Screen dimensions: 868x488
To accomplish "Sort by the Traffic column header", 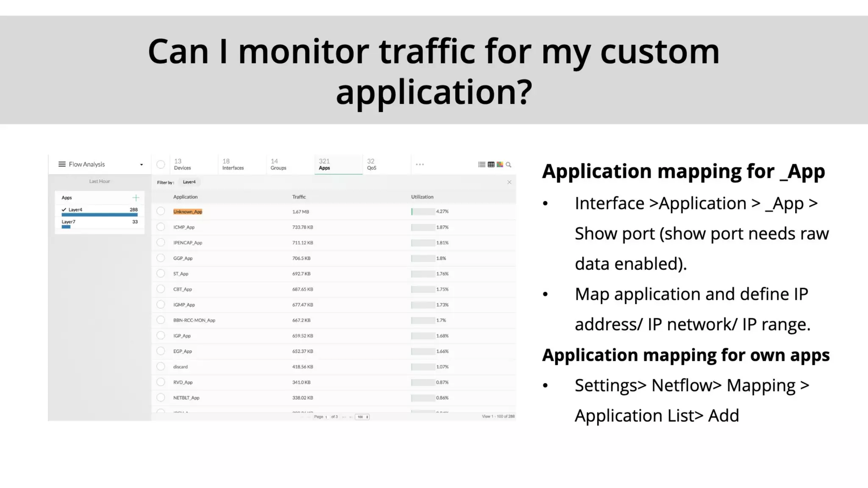I will [x=299, y=197].
